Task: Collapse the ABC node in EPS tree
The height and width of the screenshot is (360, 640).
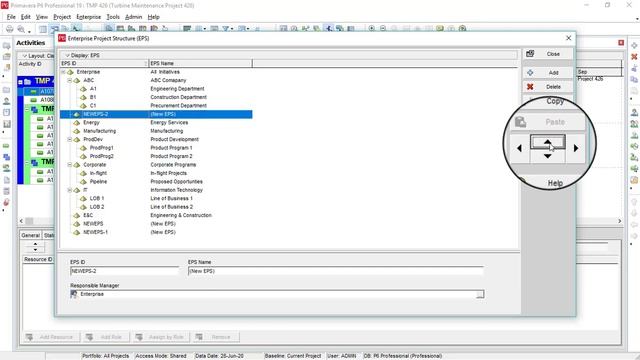Action: [70, 80]
